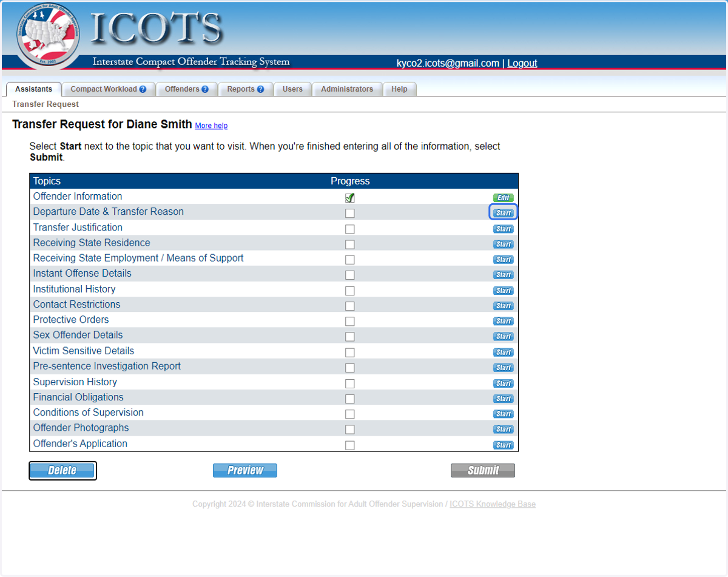This screenshot has height=577, width=728.
Task: Check Contact Restrictions progress box
Action: [x=349, y=306]
